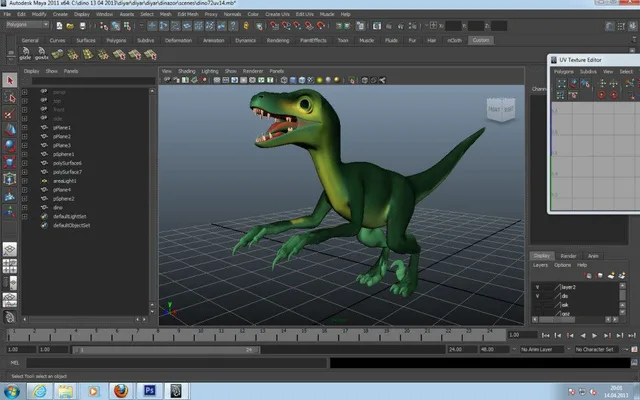Click Play Backwards on the timeline

[583, 336]
